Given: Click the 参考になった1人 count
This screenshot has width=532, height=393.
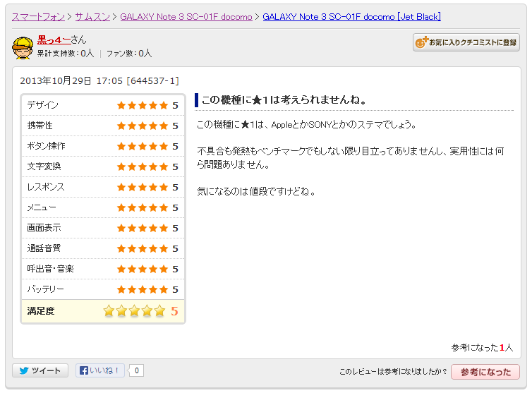Looking at the screenshot, I should tap(482, 348).
